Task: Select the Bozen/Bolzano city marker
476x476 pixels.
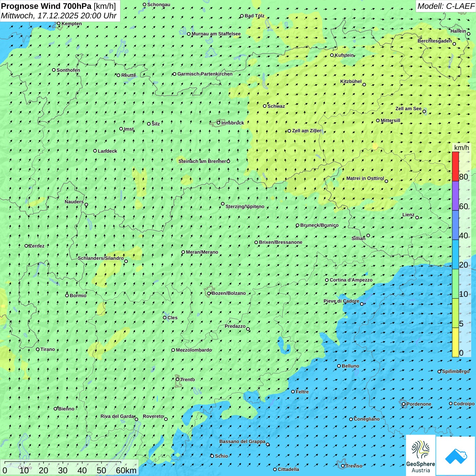Action: 209,293
